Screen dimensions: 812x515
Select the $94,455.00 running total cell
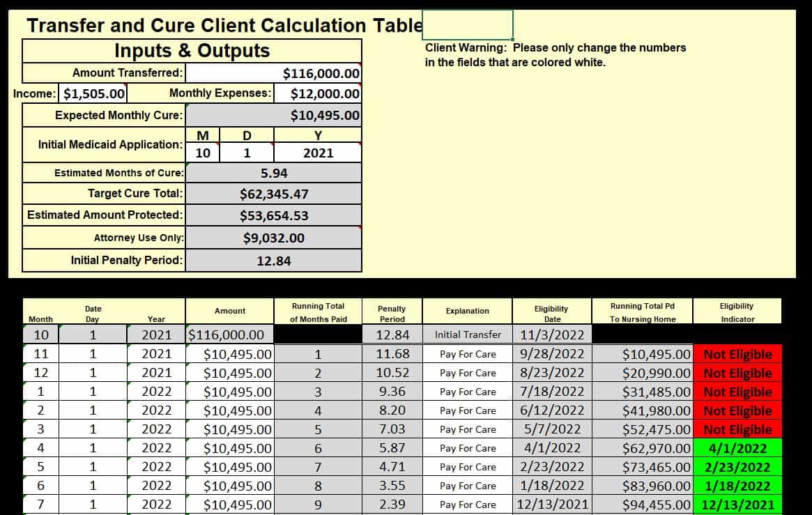click(x=642, y=505)
